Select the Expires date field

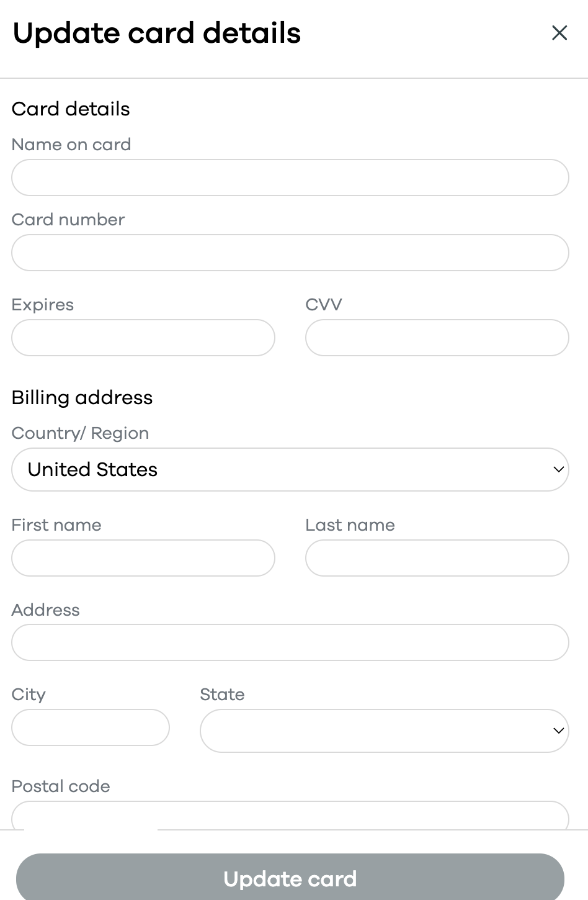tap(143, 338)
